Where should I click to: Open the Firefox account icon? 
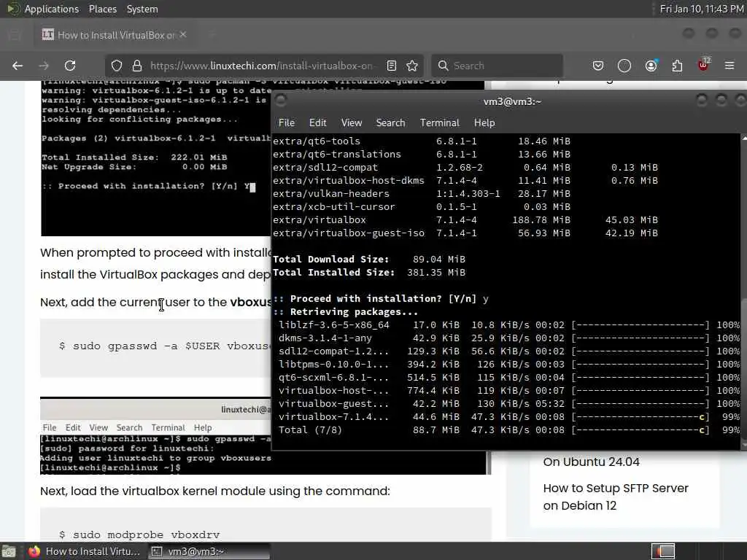651,66
